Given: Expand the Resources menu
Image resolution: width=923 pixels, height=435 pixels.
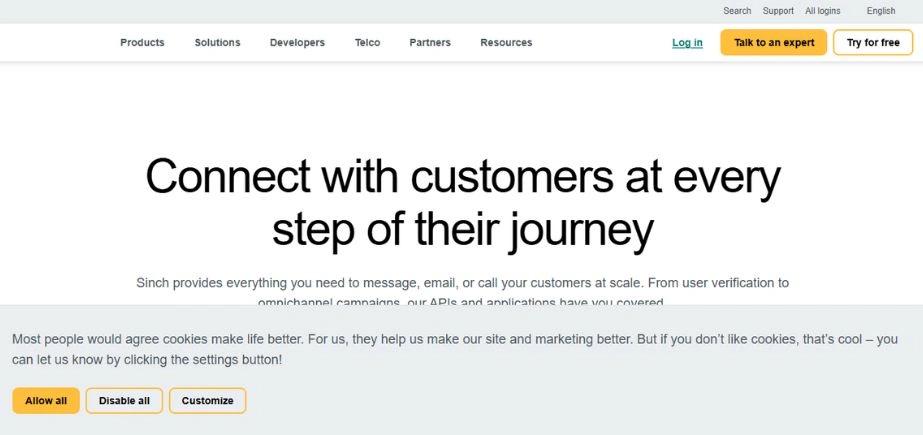Looking at the screenshot, I should pyautogui.click(x=506, y=43).
